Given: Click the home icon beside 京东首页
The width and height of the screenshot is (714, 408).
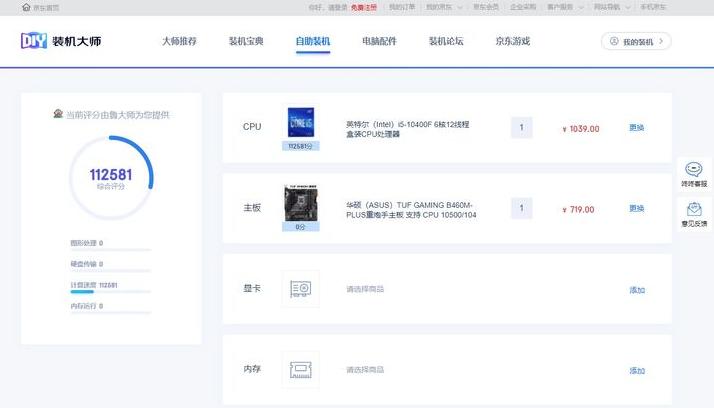Looking at the screenshot, I should tap(26, 7).
